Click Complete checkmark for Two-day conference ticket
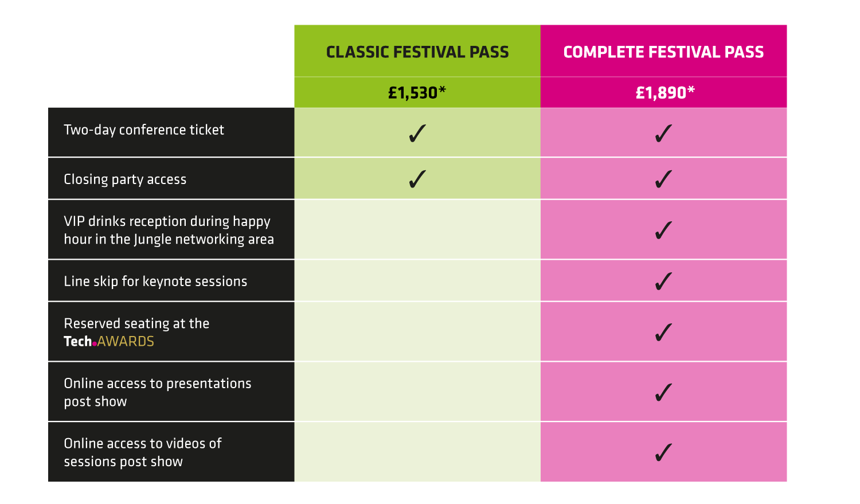The height and width of the screenshot is (504, 860). click(663, 133)
